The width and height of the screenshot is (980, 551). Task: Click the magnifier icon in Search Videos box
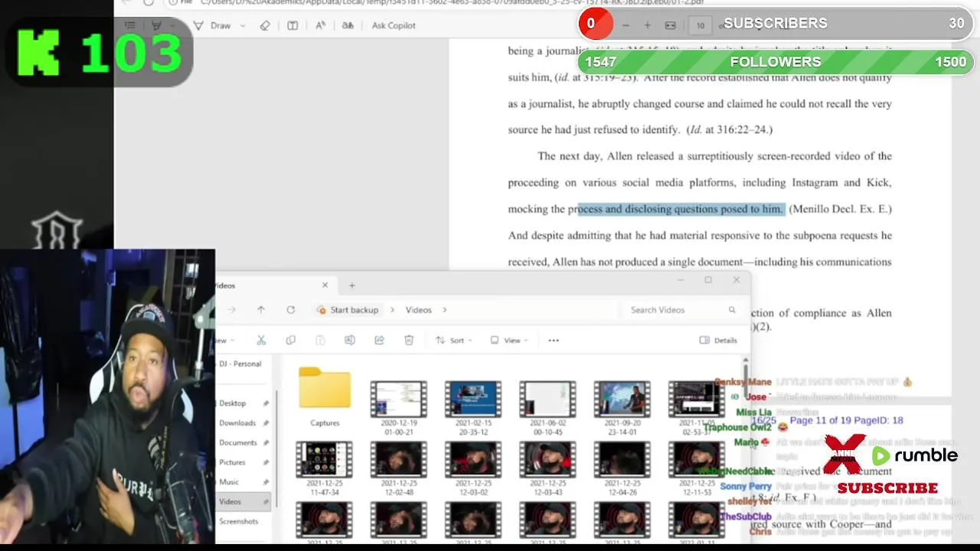point(732,310)
